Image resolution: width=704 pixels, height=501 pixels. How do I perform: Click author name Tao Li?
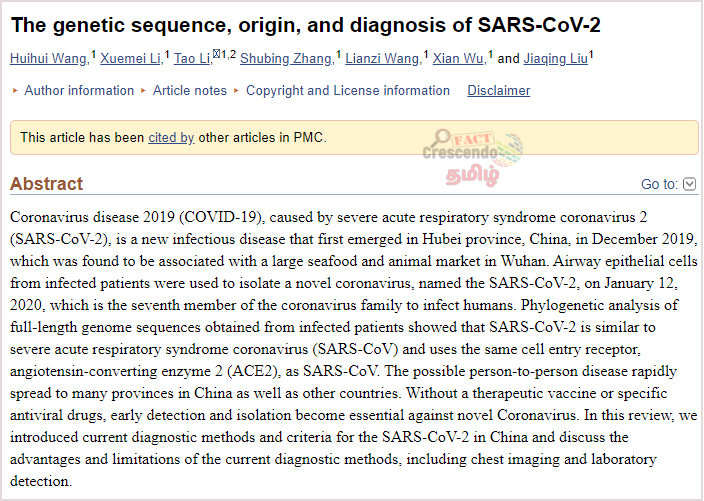point(193,58)
